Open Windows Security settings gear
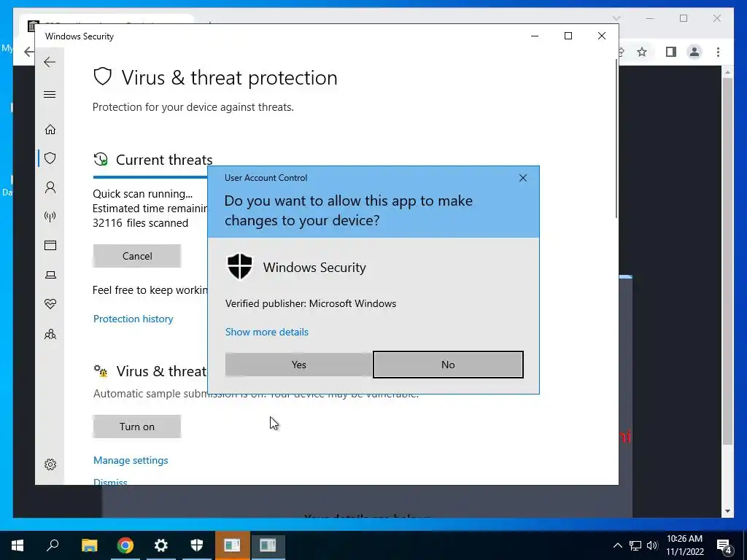The width and height of the screenshot is (747, 560). [50, 464]
